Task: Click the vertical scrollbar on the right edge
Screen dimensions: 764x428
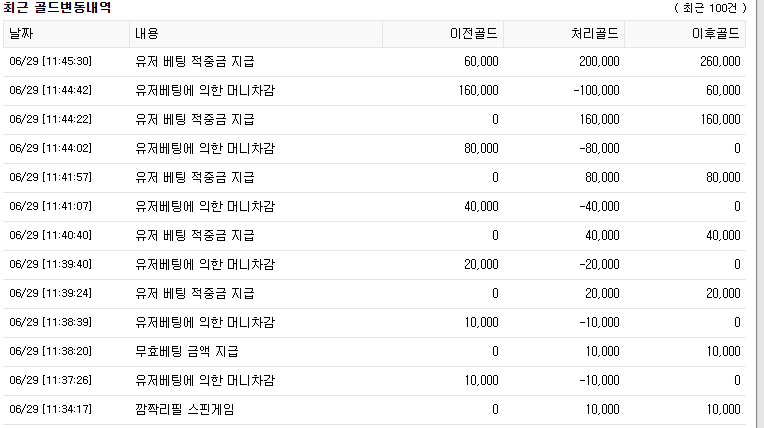Action: [x=759, y=214]
